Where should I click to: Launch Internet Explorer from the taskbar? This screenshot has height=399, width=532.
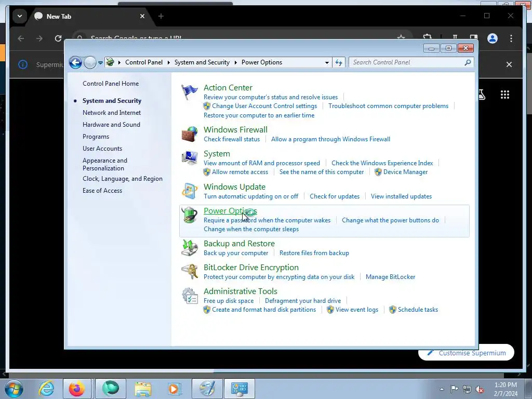point(46,389)
